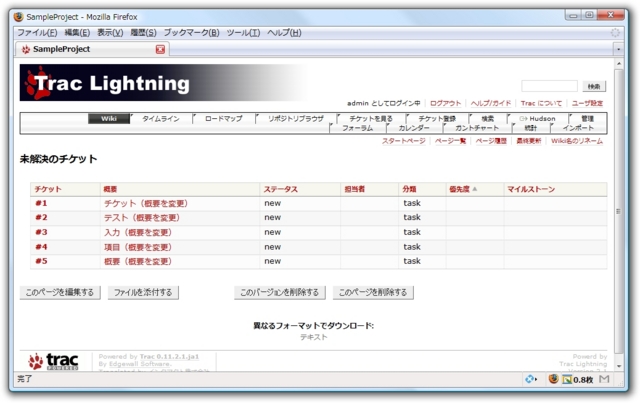
Task: Open the ヘルプ(H) menu
Action: tap(284, 33)
